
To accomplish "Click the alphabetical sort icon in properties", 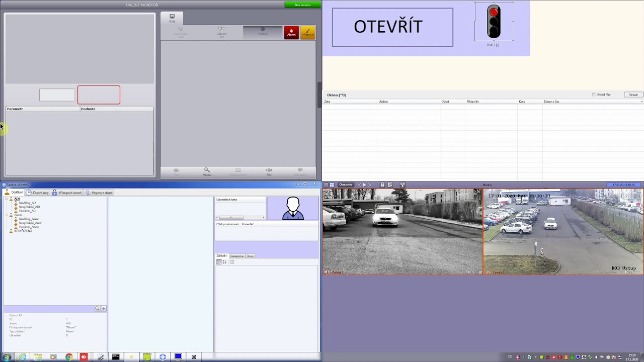I will [225, 262].
